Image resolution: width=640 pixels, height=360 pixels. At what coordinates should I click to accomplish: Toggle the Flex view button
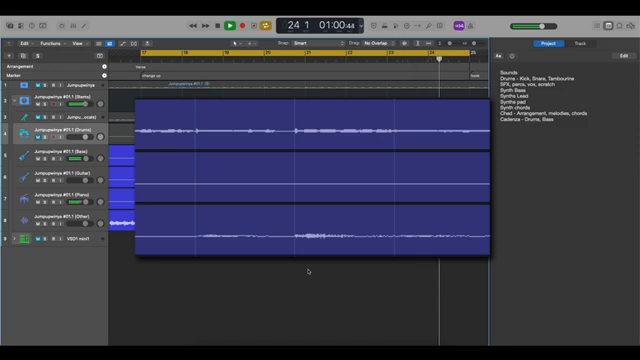[134, 43]
